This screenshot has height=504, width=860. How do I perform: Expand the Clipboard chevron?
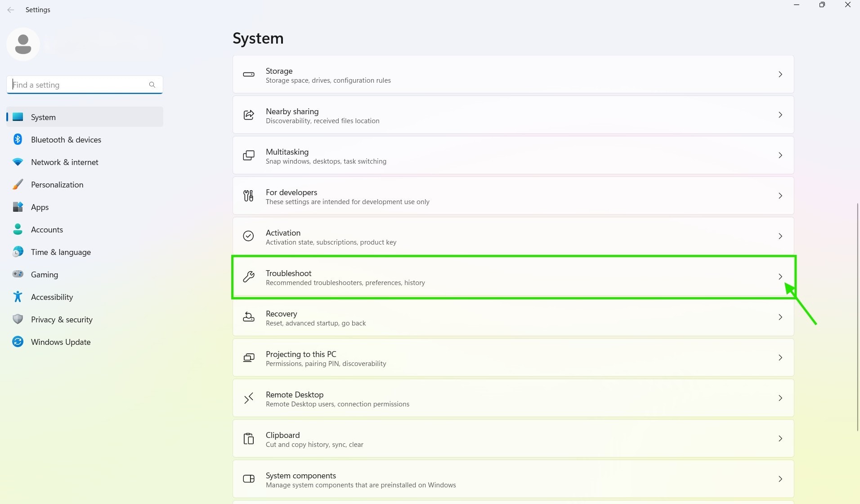pyautogui.click(x=780, y=439)
